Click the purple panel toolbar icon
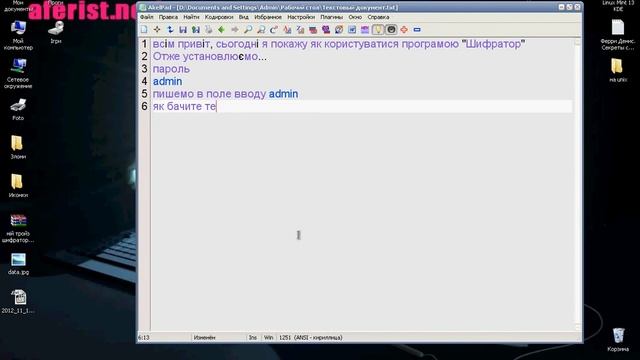 point(365,29)
